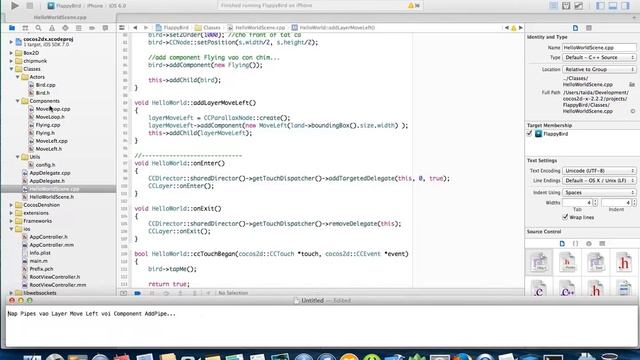Switch to Version editor mode

579,6
